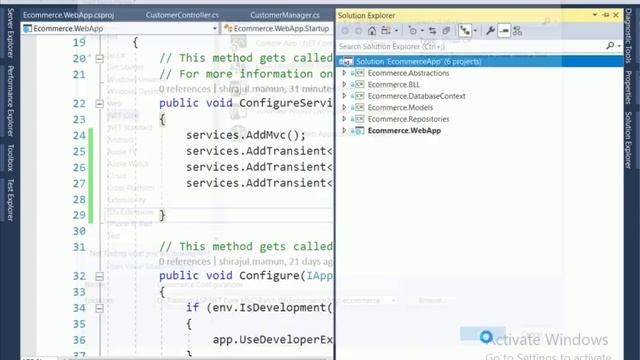Click the Ecommerce.Models C# project icon
640x360 pixels.
[359, 107]
